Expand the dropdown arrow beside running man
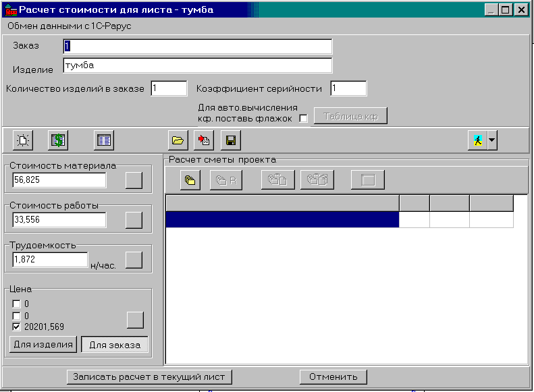This screenshot has width=534, height=392. click(492, 140)
